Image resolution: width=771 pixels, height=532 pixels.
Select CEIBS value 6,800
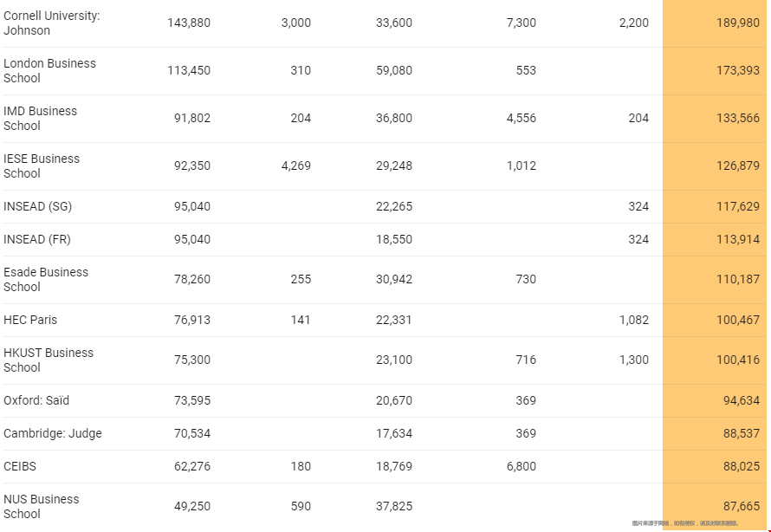(522, 467)
